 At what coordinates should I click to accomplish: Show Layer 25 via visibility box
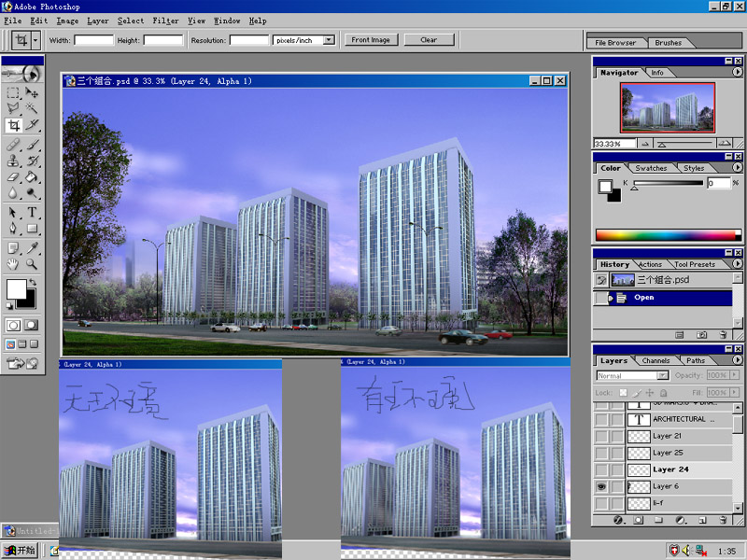click(x=601, y=453)
